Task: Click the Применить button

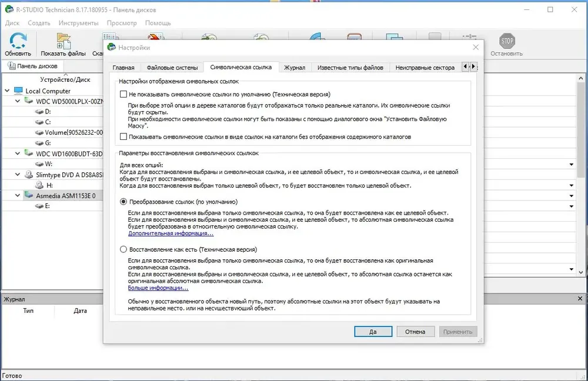Action: pos(458,332)
